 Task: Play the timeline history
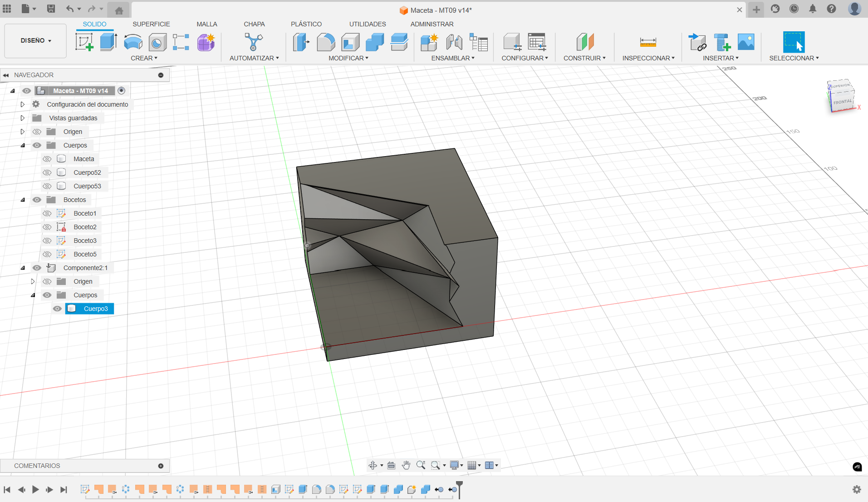(x=35, y=489)
